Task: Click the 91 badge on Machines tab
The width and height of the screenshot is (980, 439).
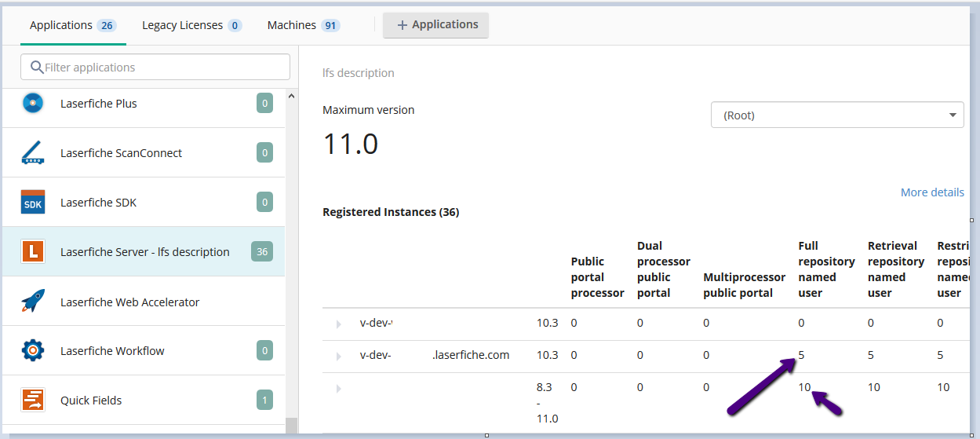Action: pos(330,25)
